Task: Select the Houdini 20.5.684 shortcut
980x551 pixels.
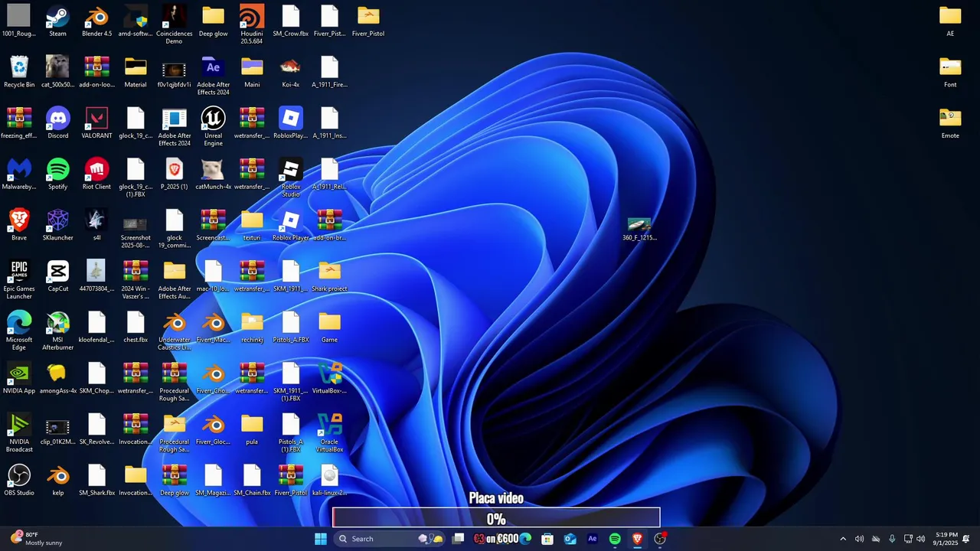Action: [252, 24]
